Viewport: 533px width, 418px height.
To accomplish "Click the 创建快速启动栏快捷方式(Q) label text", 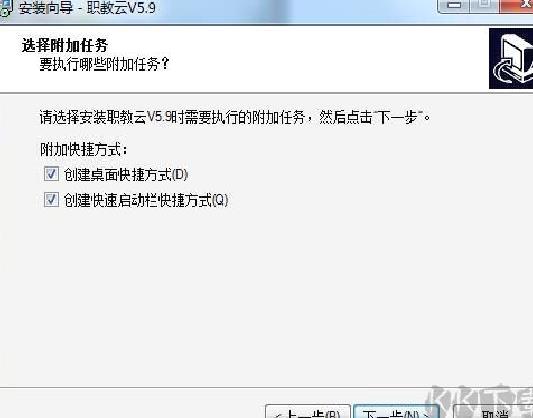I will coord(146,200).
